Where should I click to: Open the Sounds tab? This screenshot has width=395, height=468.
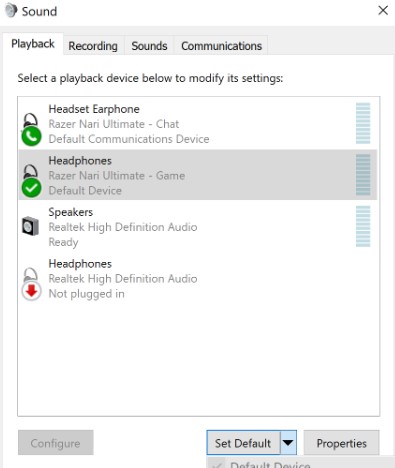point(149,46)
